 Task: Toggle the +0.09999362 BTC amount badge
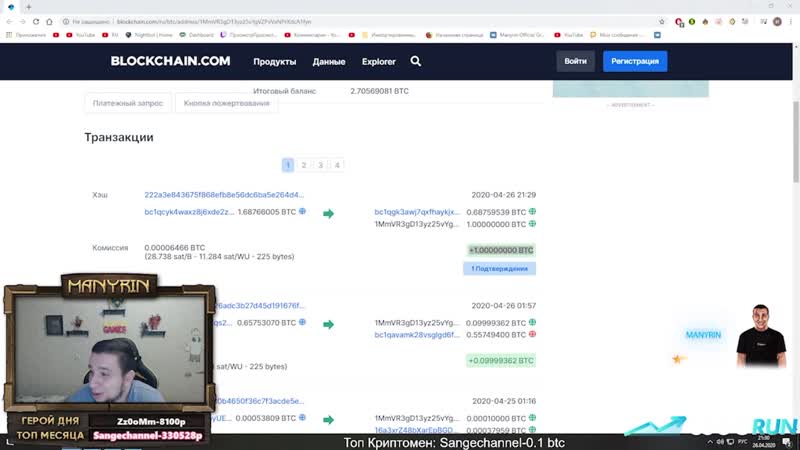[x=500, y=360]
